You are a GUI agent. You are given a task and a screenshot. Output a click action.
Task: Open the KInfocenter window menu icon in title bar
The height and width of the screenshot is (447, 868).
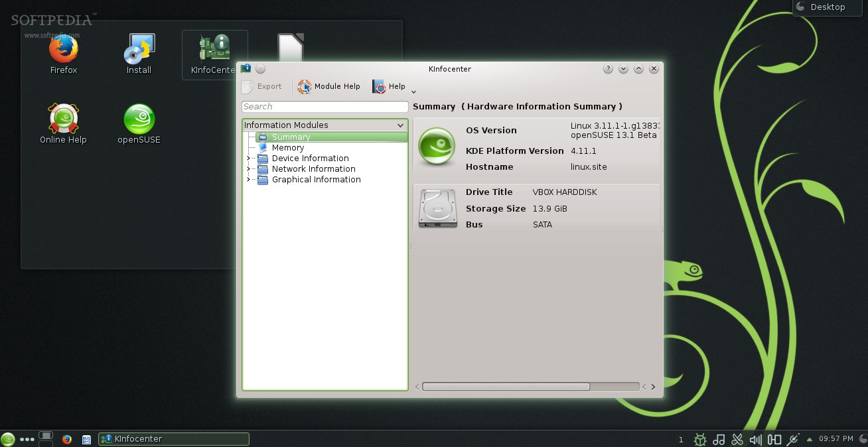click(246, 68)
